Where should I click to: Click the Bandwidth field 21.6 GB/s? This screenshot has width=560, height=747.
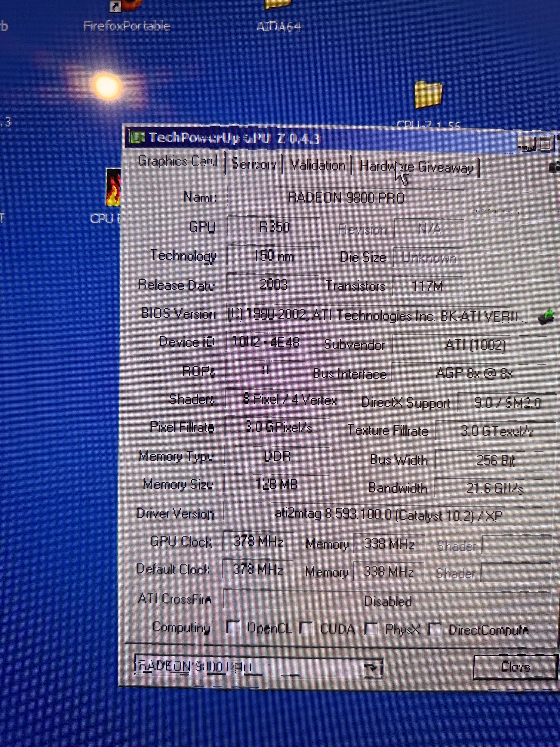[495, 488]
